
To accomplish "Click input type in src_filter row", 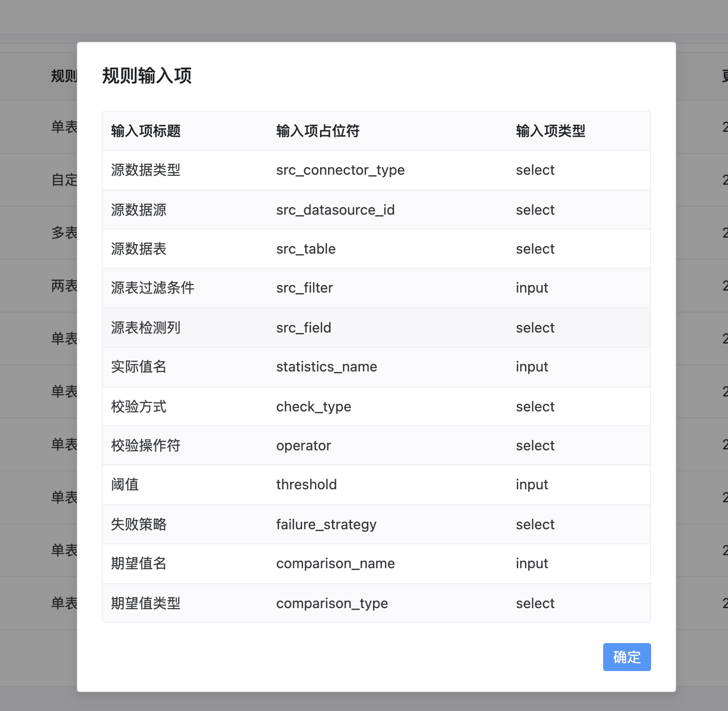I will pos(532,288).
